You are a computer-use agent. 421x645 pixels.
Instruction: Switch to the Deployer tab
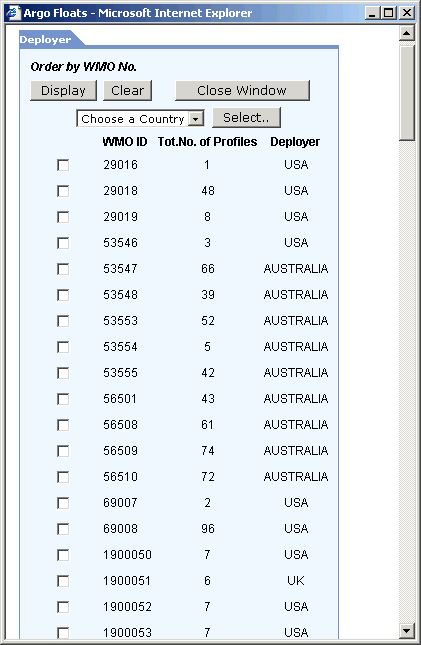pos(45,39)
